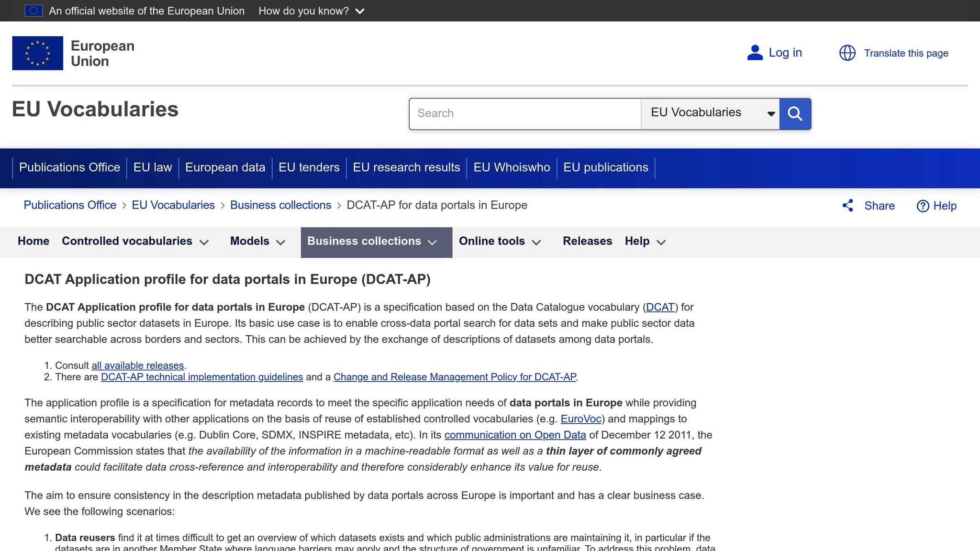Follow the EuroVoc link

(580, 419)
